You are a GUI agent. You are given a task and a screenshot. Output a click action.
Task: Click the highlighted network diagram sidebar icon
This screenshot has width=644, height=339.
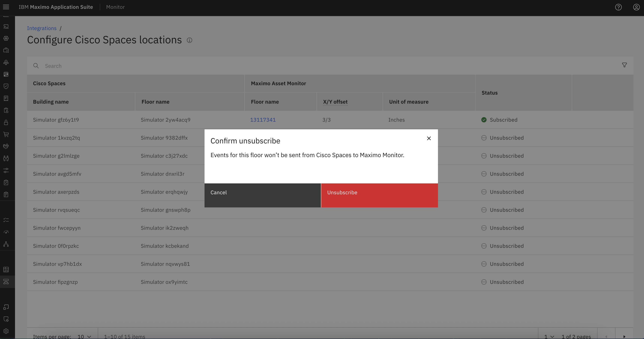(x=6, y=282)
